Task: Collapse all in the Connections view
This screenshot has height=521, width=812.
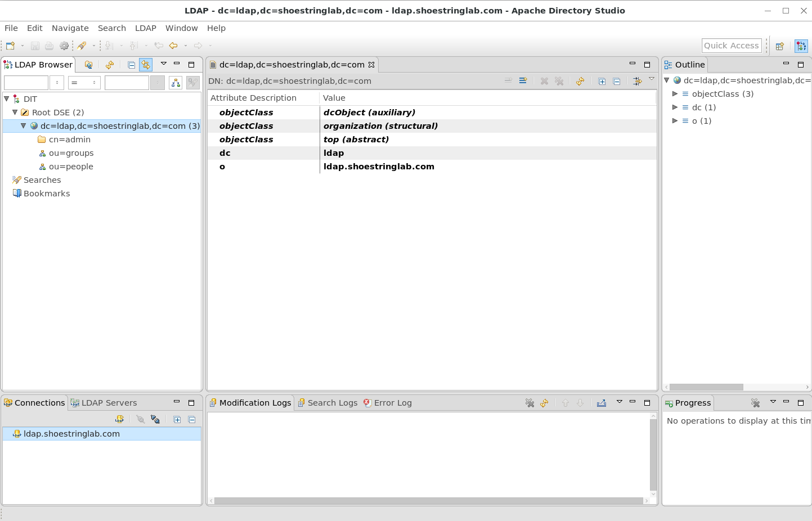Action: 192,419
